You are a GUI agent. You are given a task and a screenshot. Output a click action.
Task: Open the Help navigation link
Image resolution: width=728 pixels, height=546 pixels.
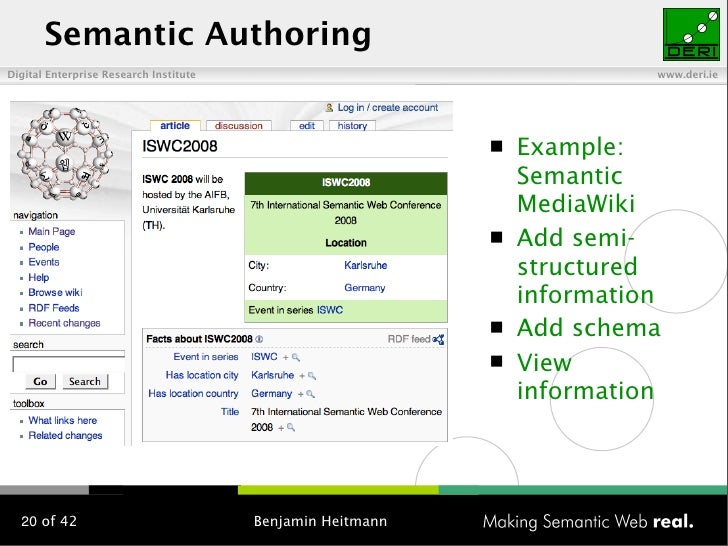coord(39,277)
